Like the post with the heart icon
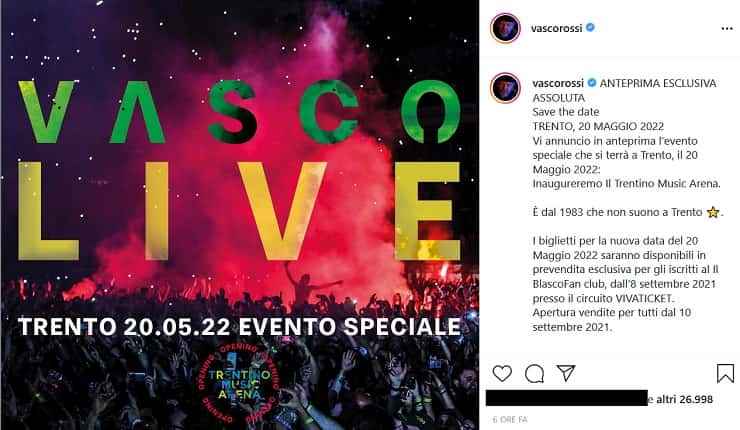Screen dimensions: 740x430 click(x=502, y=373)
